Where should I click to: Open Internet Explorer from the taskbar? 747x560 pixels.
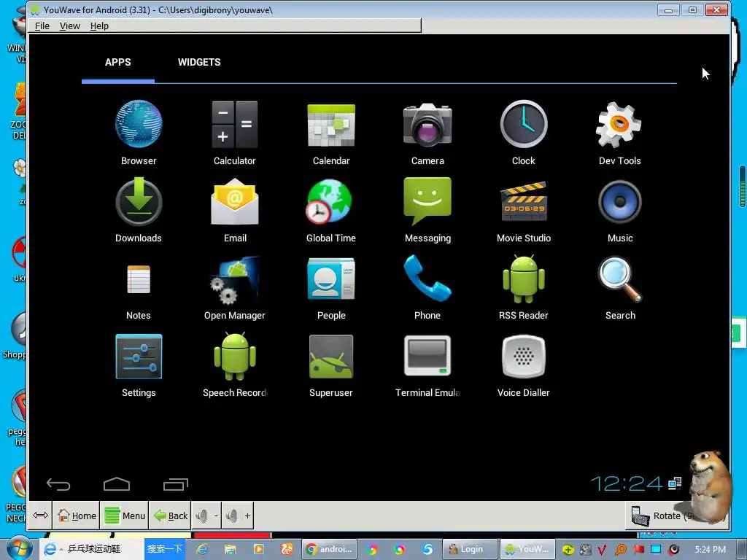[x=202, y=549]
